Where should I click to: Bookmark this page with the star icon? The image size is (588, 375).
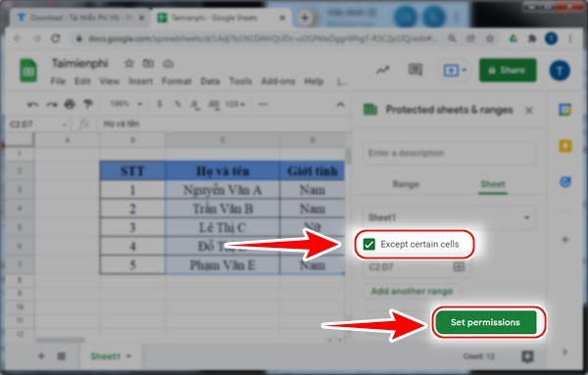(x=490, y=38)
